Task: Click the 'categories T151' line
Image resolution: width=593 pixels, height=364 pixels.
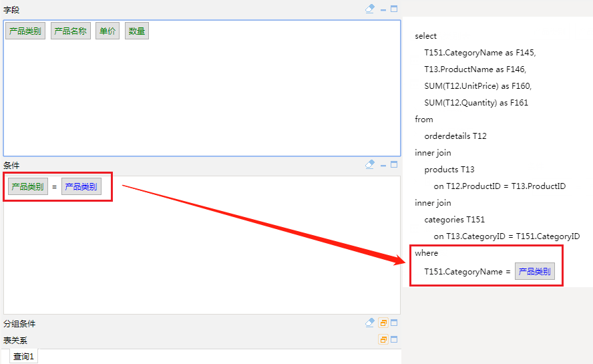Action: (454, 220)
